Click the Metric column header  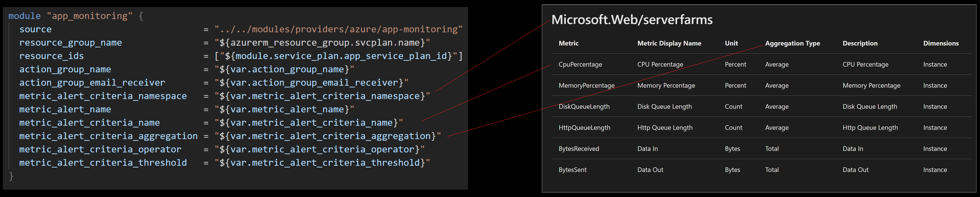pos(568,43)
